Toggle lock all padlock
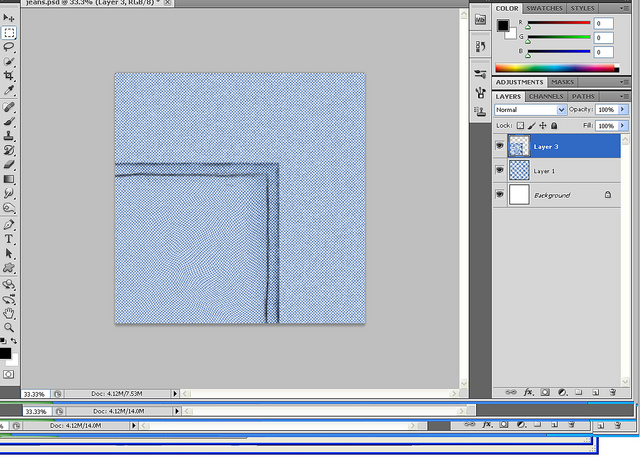640x464 pixels. tap(554, 126)
